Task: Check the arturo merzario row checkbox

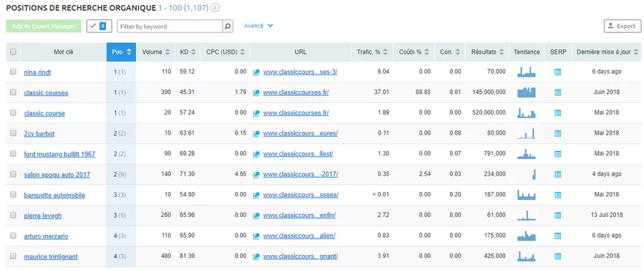Action: [x=13, y=235]
